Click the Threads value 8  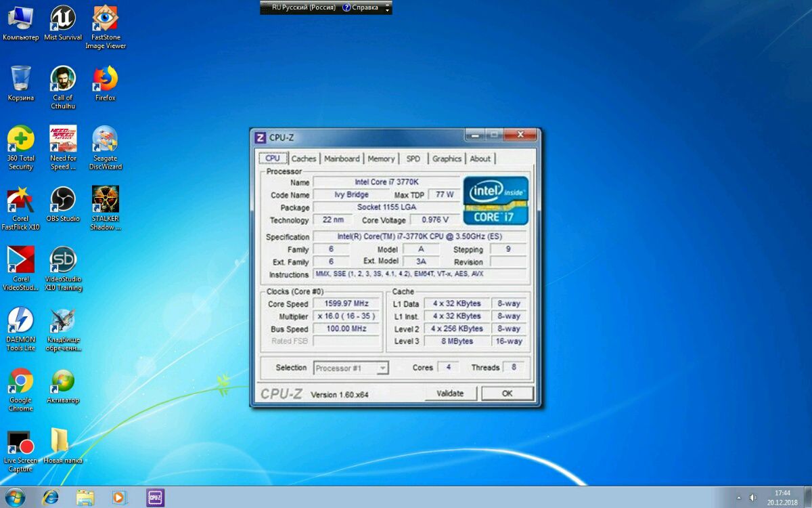[514, 367]
